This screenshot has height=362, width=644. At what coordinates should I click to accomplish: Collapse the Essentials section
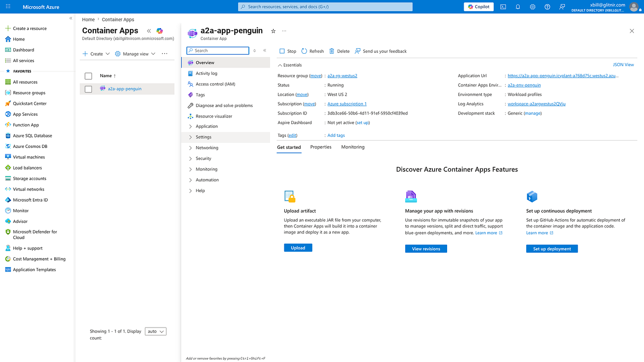click(290, 65)
